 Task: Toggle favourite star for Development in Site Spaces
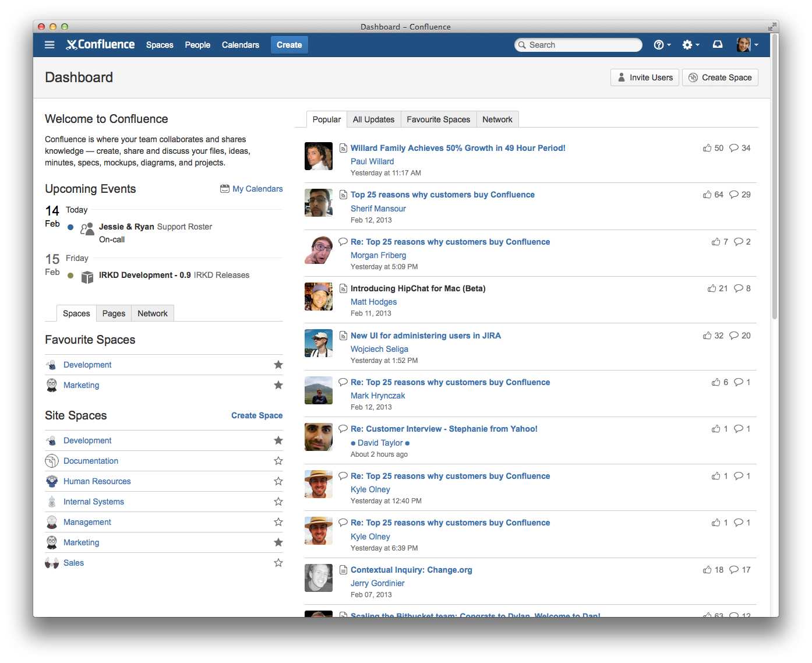278,440
